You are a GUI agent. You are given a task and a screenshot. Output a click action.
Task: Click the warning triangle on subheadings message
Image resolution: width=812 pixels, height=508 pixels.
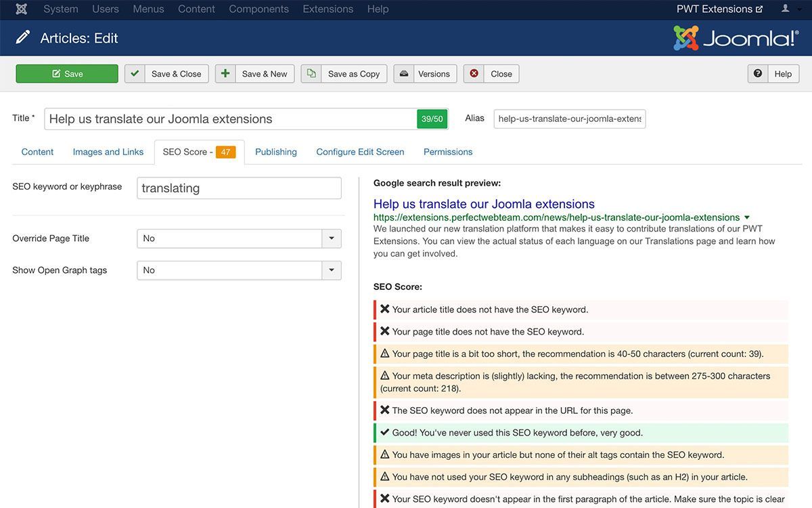pos(384,477)
